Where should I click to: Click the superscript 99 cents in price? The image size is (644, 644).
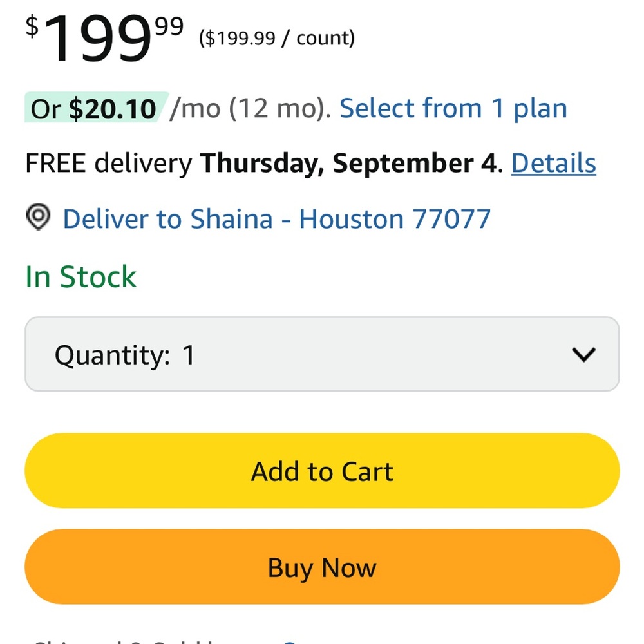point(169,27)
